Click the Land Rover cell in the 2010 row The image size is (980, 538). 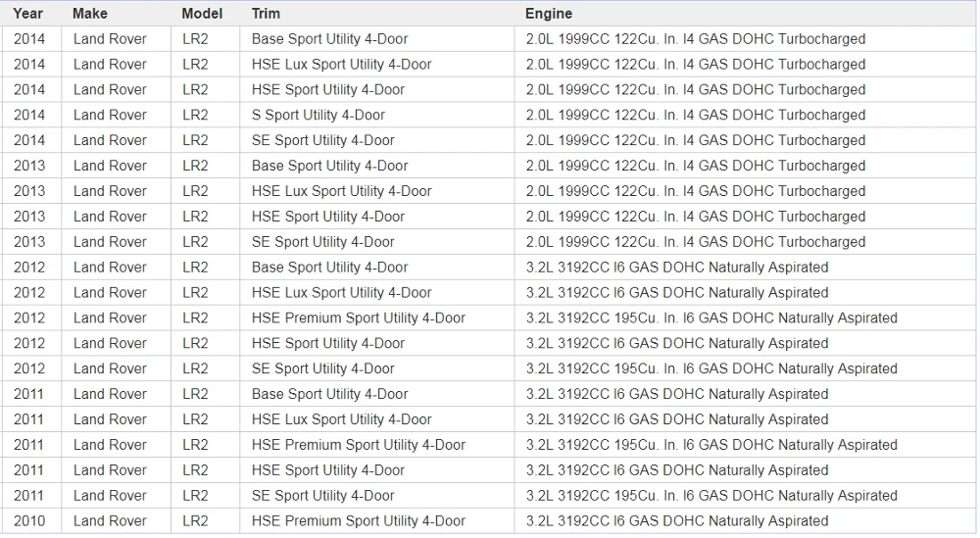pyautogui.click(x=110, y=521)
